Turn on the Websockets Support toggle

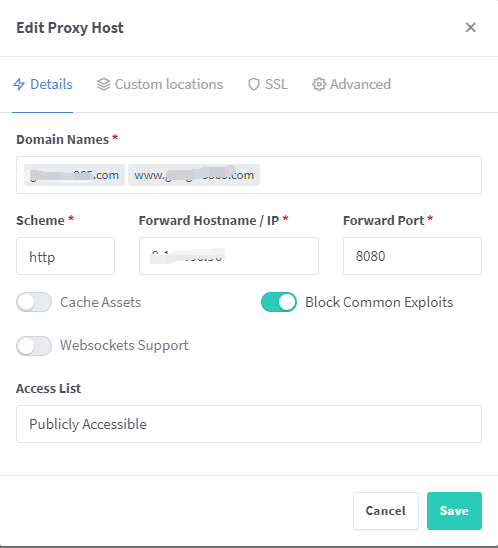tap(34, 346)
